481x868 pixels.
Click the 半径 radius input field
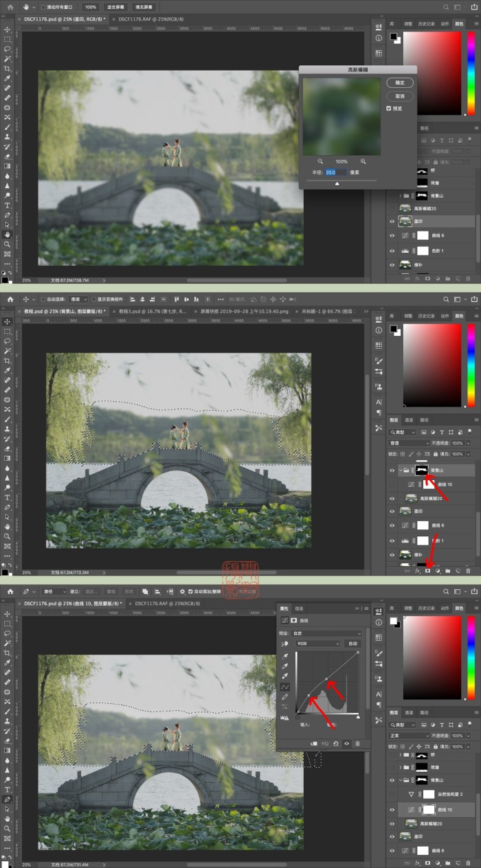click(x=336, y=172)
